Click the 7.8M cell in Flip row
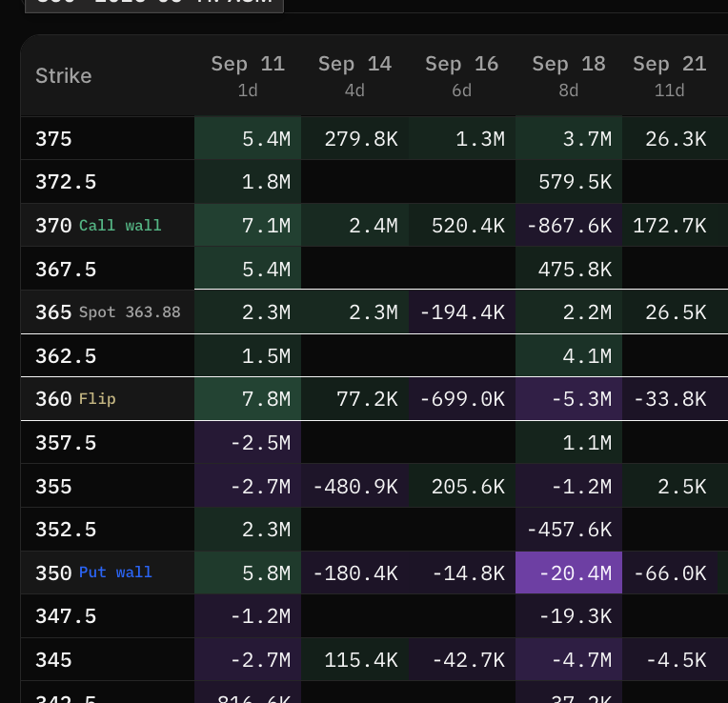 click(248, 399)
